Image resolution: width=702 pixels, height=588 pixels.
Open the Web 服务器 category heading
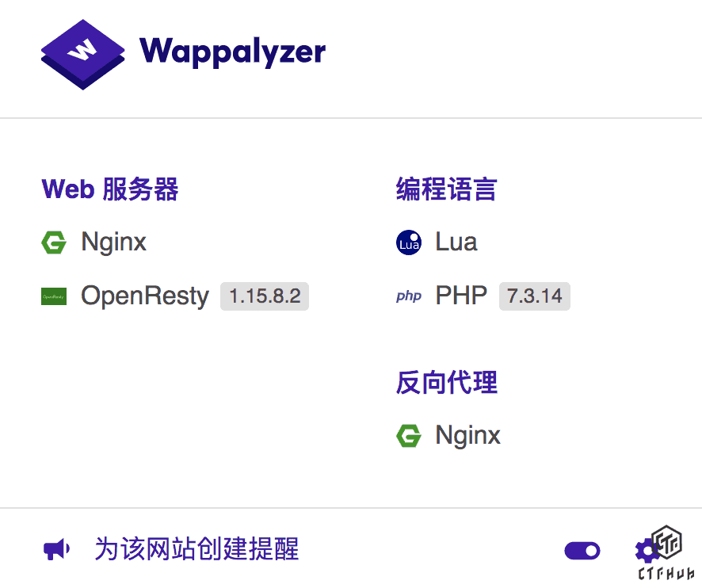point(110,189)
